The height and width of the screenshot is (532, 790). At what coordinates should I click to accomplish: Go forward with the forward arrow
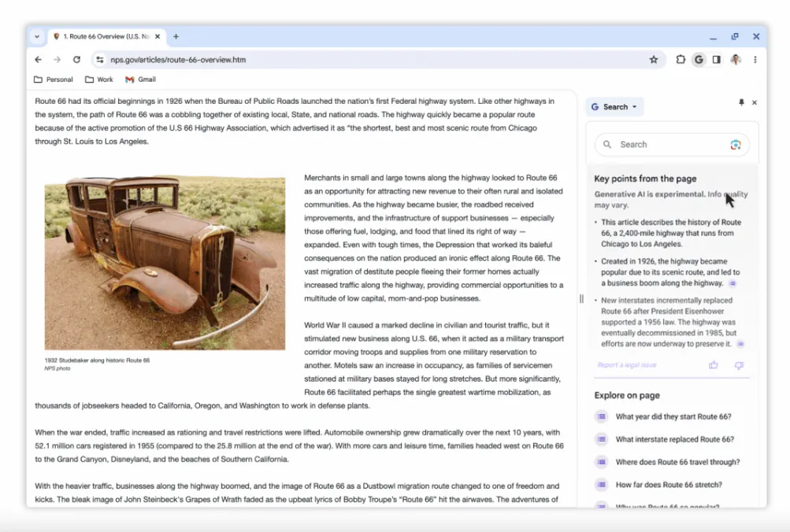pos(57,59)
